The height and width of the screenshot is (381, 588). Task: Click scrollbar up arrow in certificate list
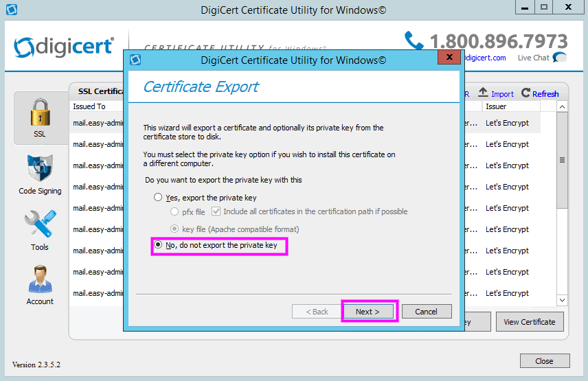pos(562,107)
